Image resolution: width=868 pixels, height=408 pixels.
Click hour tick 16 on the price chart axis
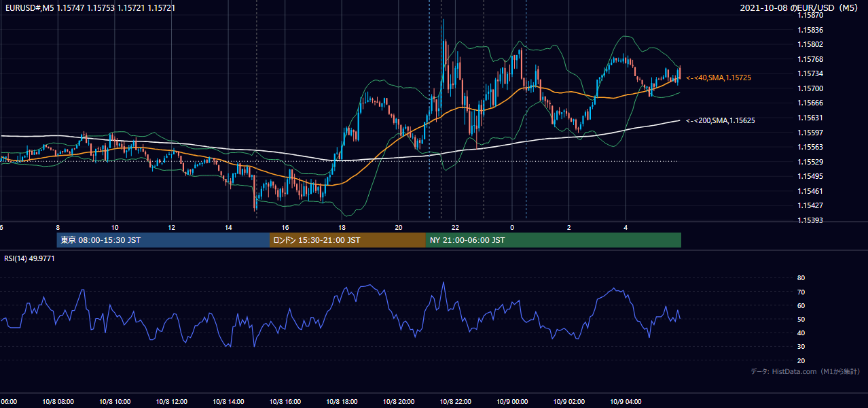click(x=285, y=227)
